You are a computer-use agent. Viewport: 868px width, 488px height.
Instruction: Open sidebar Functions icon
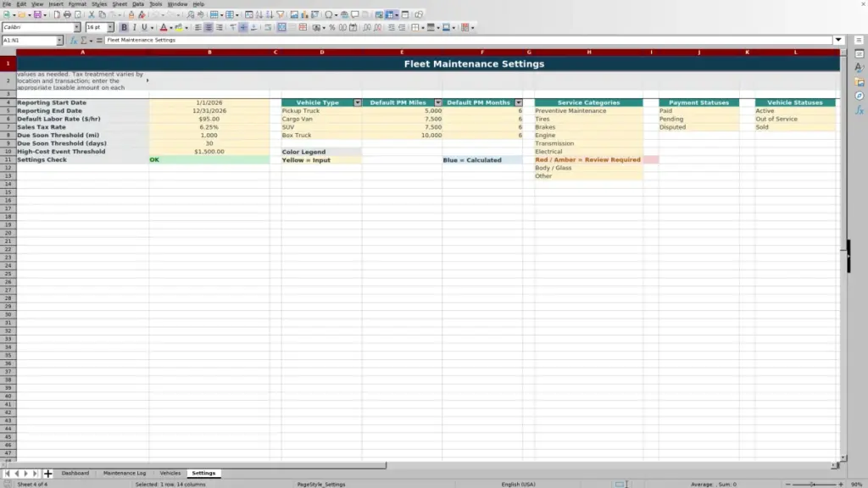(860, 110)
